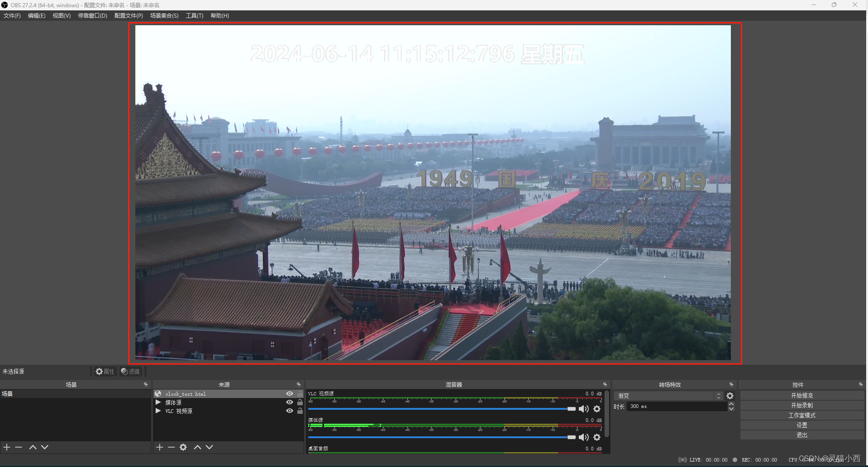Add a new source with plus icon
868x467 pixels.
click(160, 447)
